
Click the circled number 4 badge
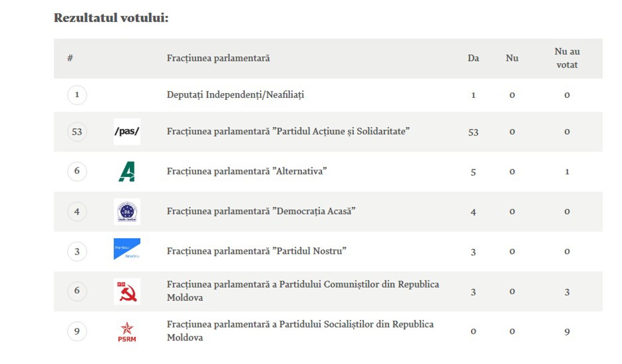pyautogui.click(x=77, y=211)
